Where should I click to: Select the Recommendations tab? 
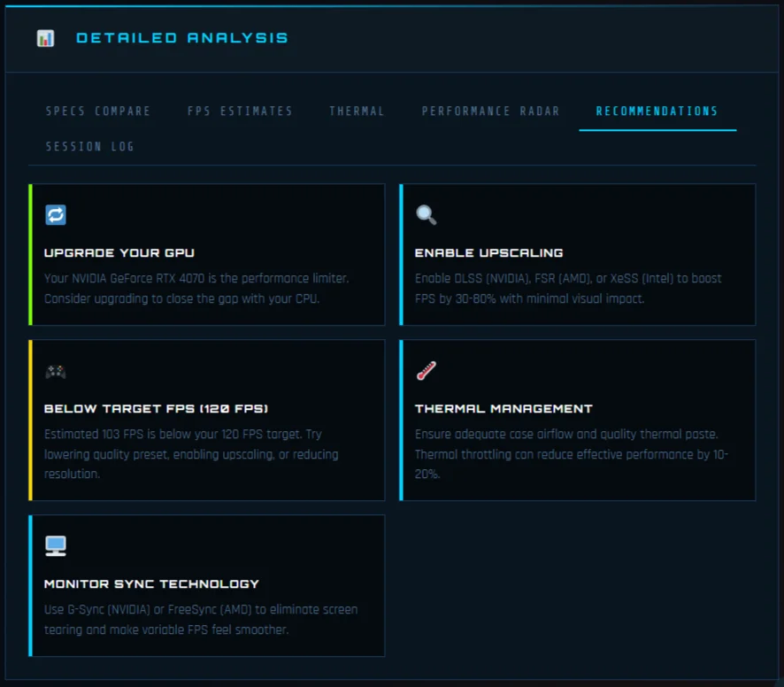pyautogui.click(x=657, y=112)
